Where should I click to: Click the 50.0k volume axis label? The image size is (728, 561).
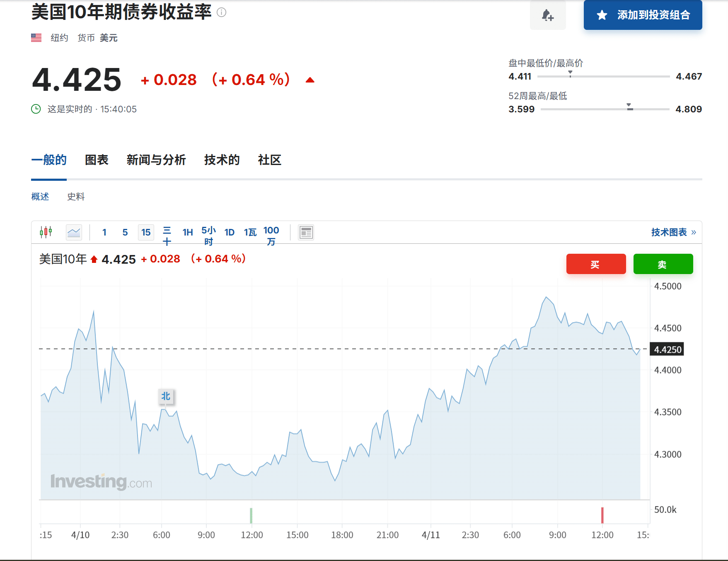coord(665,510)
